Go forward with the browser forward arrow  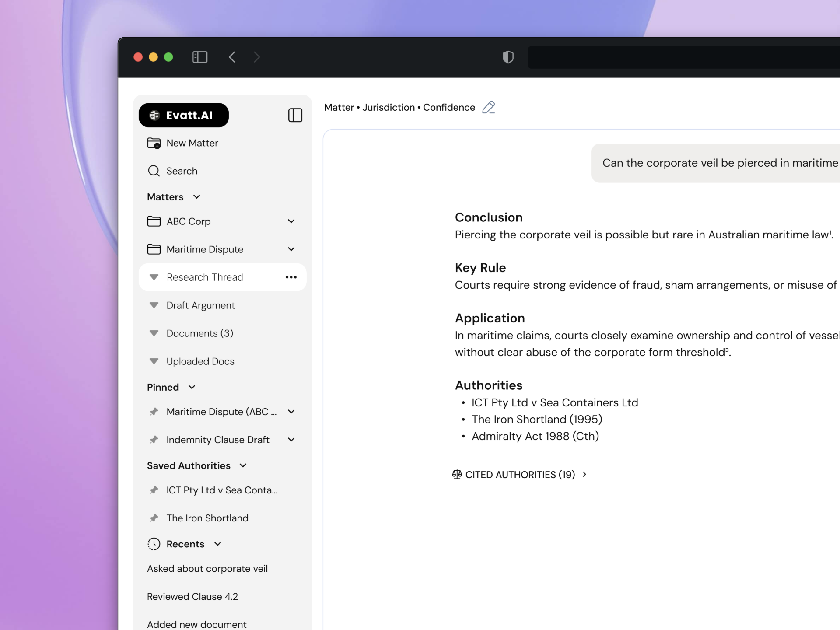[x=257, y=57]
